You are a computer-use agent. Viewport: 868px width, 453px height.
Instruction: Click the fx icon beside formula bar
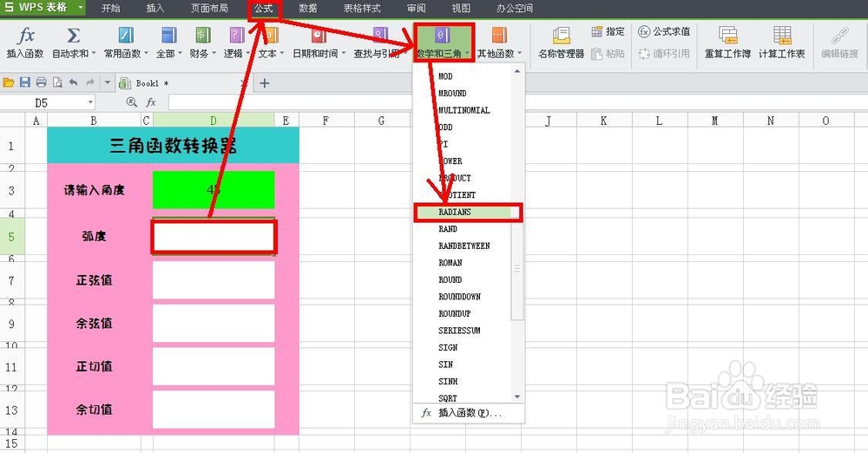tap(150, 102)
